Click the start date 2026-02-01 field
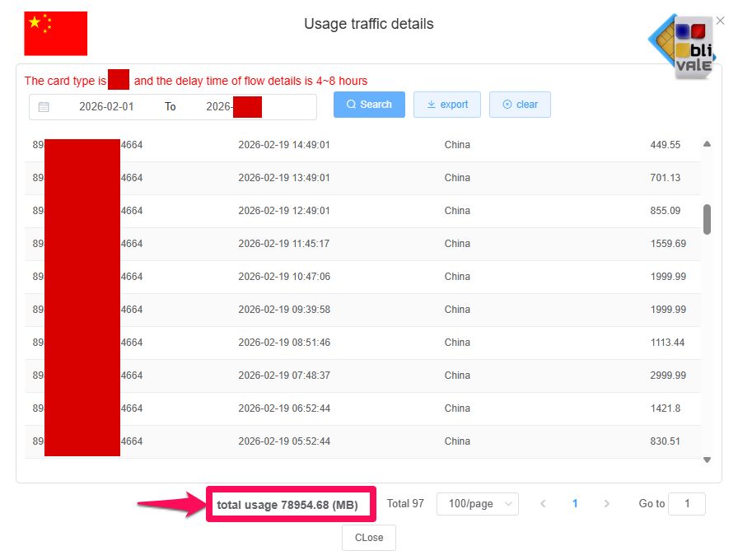738x560 pixels. [106, 106]
